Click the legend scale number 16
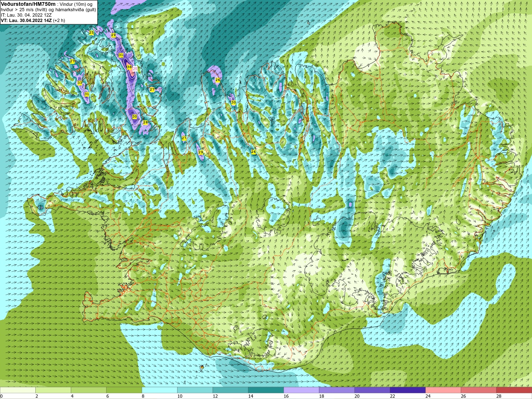Viewport: 532px width, 399px height. [286, 396]
